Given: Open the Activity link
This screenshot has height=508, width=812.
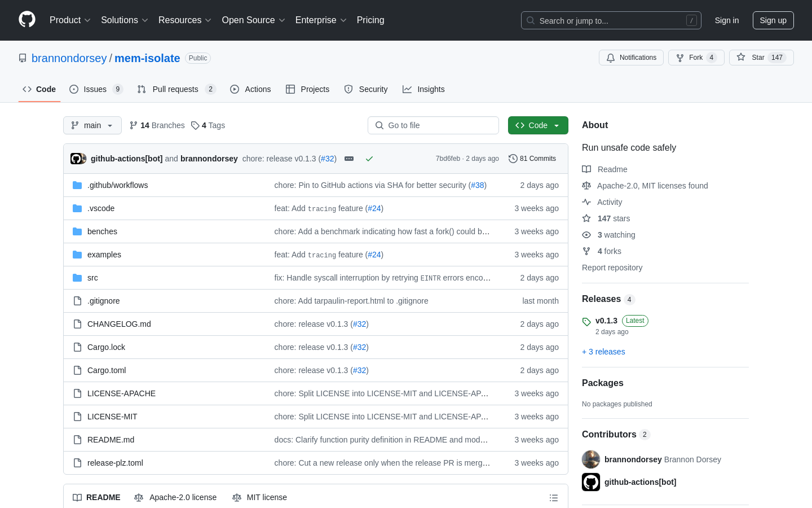Looking at the screenshot, I should tap(602, 202).
